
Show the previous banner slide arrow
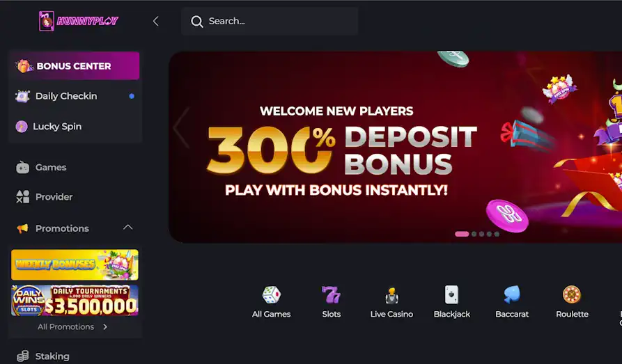tap(181, 127)
